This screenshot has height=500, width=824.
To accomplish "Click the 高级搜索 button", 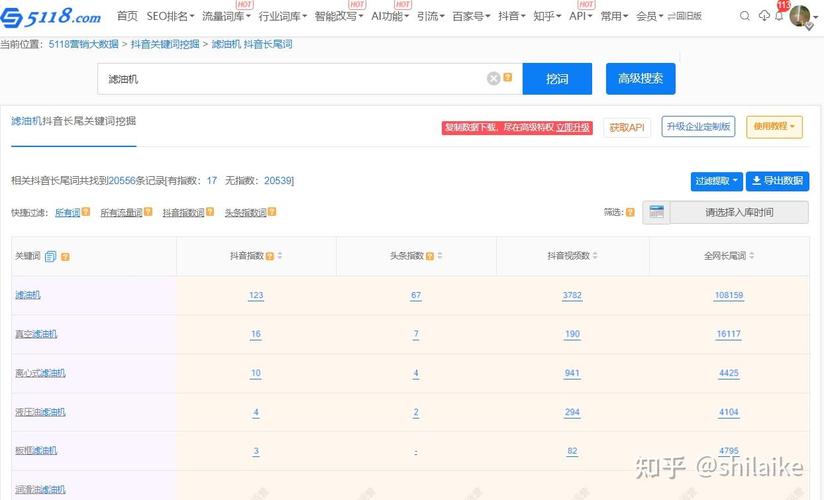I will (640, 79).
